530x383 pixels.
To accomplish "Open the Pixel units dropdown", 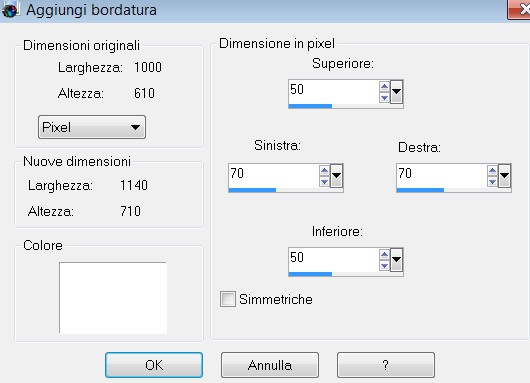I will 92,127.
